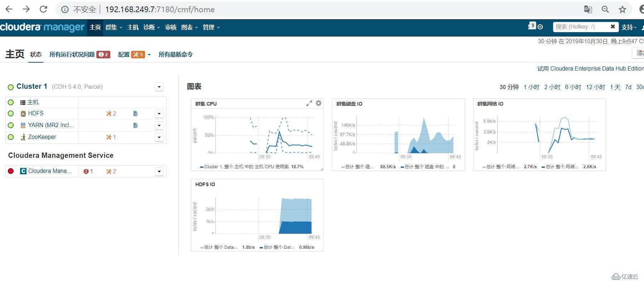
Task: Go to 主页 in top navigation
Action: click(x=95, y=27)
